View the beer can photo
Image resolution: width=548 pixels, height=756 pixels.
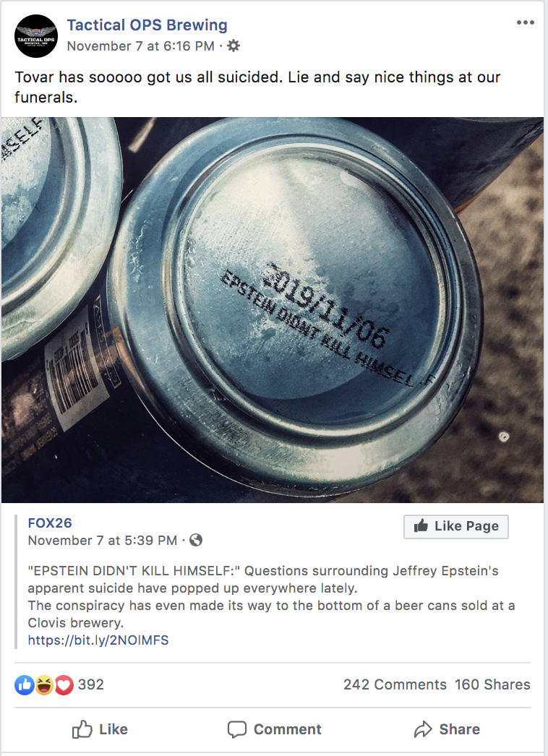273,310
